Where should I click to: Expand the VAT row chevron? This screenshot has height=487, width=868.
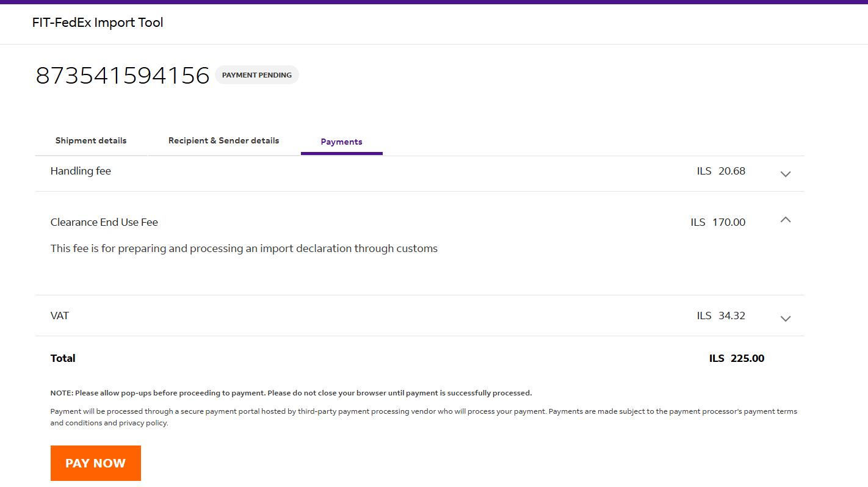click(x=786, y=319)
